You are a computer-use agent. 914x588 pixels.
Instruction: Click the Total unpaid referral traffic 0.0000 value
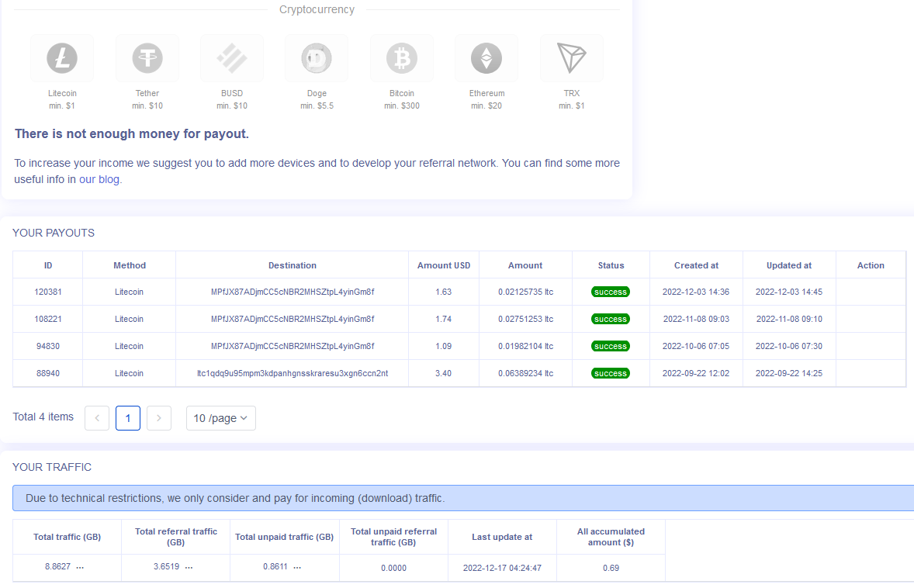coord(393,568)
